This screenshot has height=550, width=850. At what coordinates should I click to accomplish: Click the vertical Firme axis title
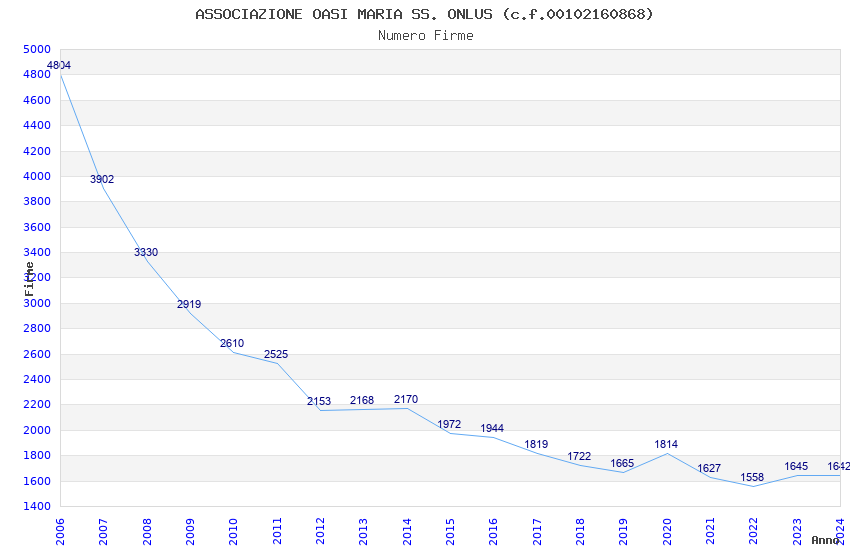pyautogui.click(x=29, y=279)
